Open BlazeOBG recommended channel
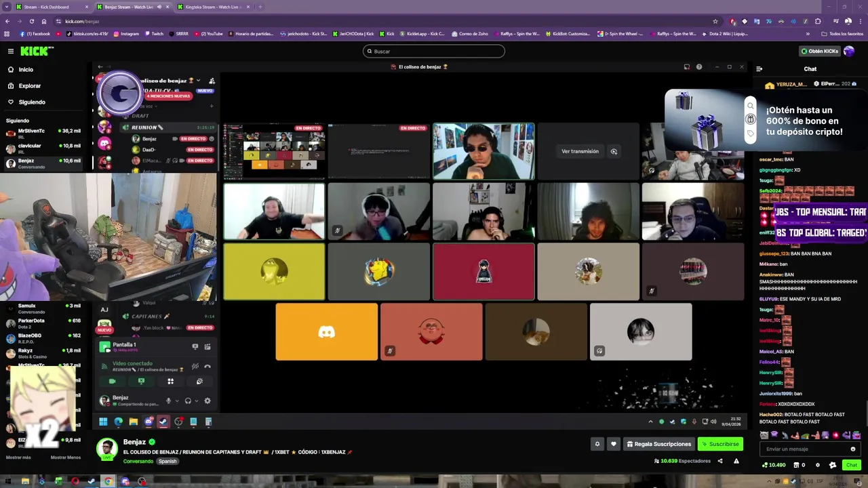The height and width of the screenshot is (488, 868). click(43, 338)
